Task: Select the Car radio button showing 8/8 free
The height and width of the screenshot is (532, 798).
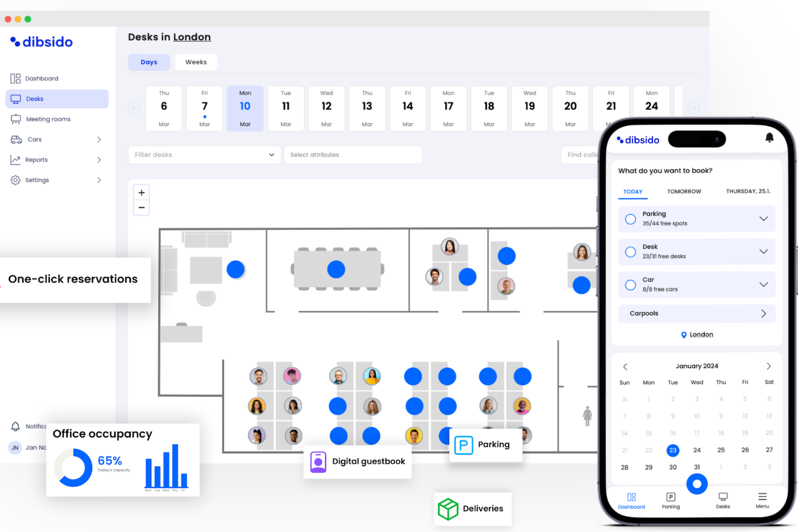Action: point(630,285)
